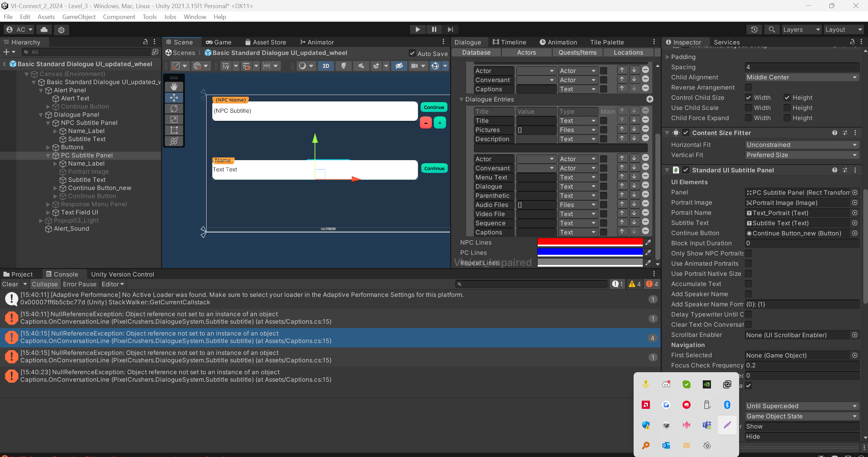This screenshot has height=457, width=868.
Task: Select the Rect tool in scene toolbar
Action: click(x=174, y=130)
